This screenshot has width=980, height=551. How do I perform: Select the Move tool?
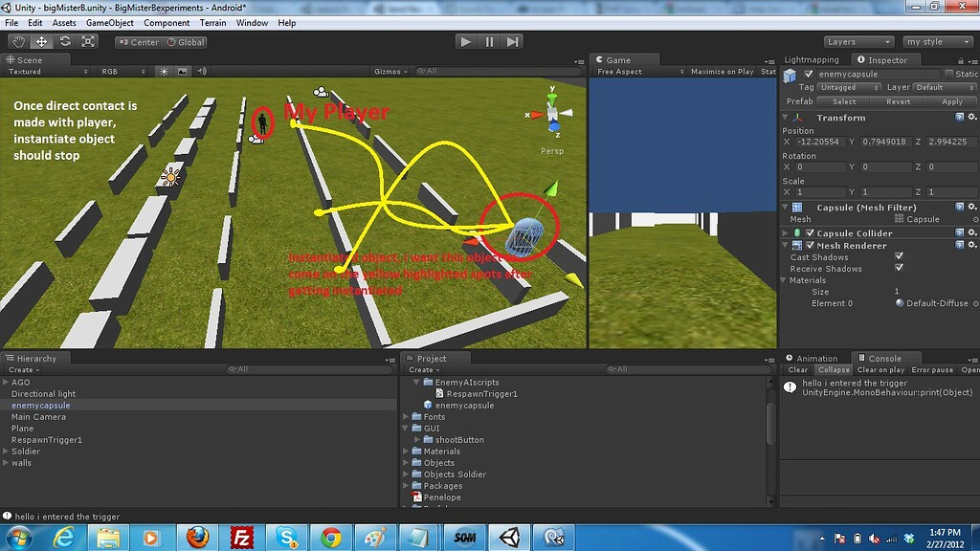pos(39,41)
